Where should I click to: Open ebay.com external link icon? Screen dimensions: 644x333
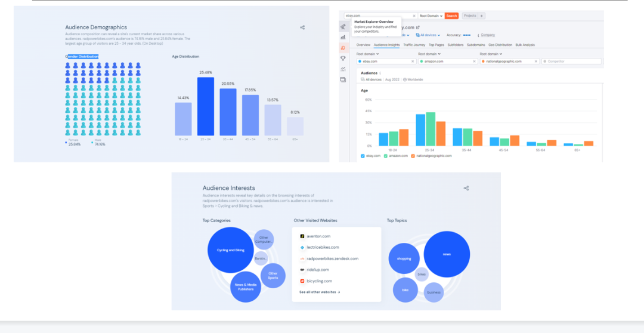417,27
